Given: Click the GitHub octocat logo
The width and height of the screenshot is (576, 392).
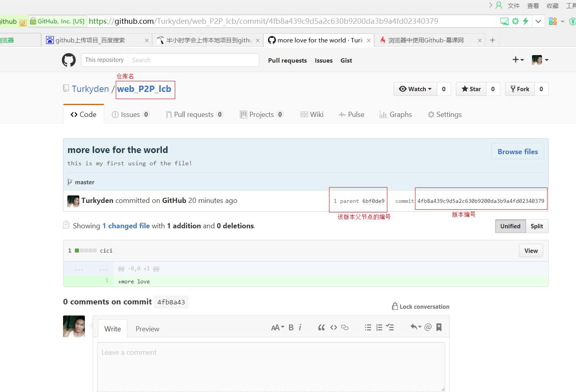Looking at the screenshot, I should pyautogui.click(x=69, y=60).
